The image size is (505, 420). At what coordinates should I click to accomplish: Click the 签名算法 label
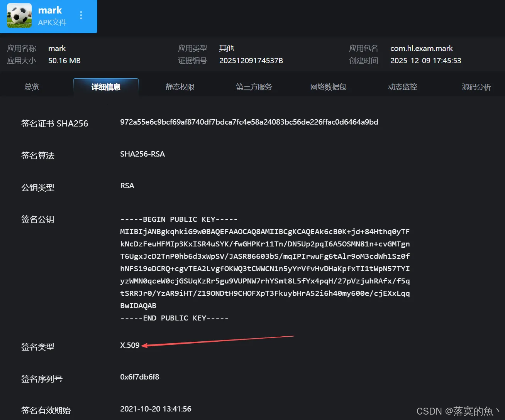37,155
